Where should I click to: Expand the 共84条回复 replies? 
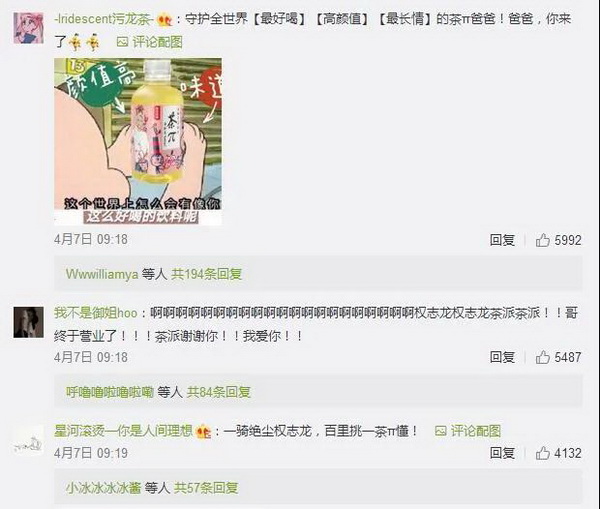pos(218,392)
